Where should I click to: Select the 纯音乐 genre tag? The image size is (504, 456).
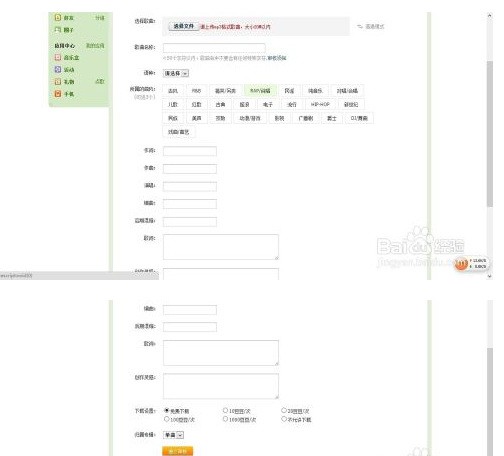coord(315,91)
